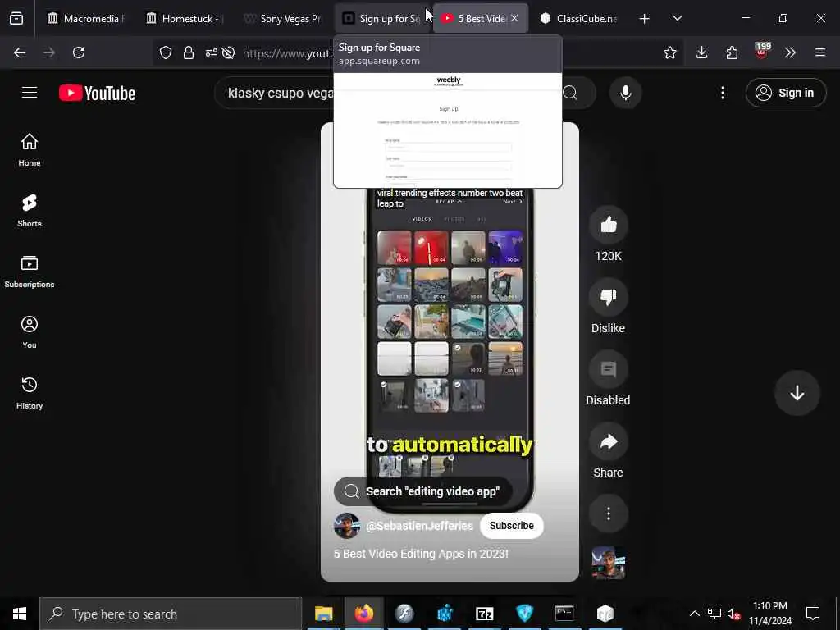The width and height of the screenshot is (840, 630).
Task: Open tracking protection shield icon
Action: pos(166,52)
